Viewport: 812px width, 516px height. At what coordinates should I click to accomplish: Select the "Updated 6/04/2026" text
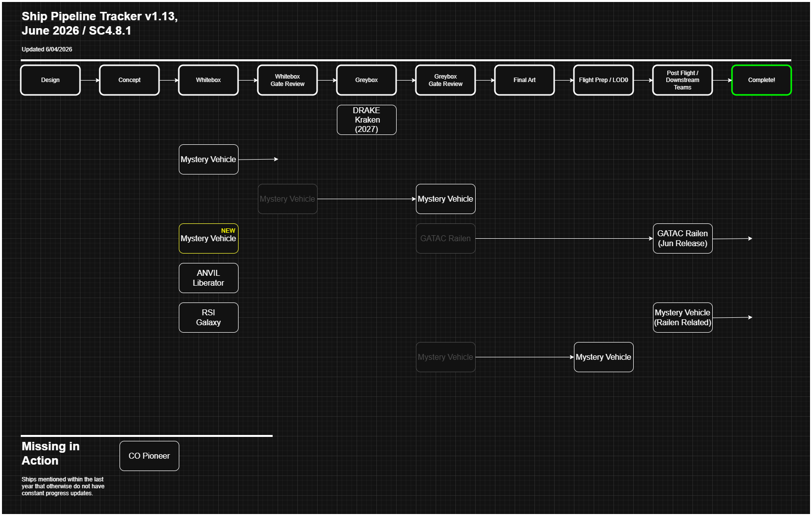tap(47, 49)
